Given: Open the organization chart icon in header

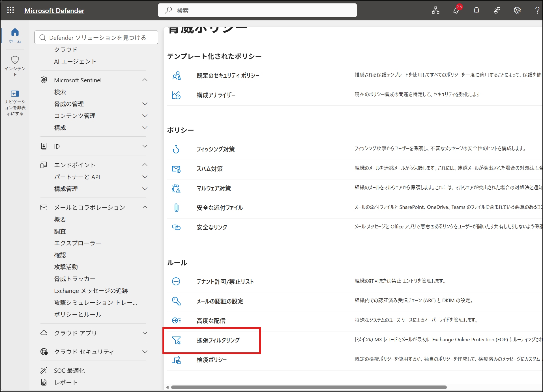Looking at the screenshot, I should [436, 10].
